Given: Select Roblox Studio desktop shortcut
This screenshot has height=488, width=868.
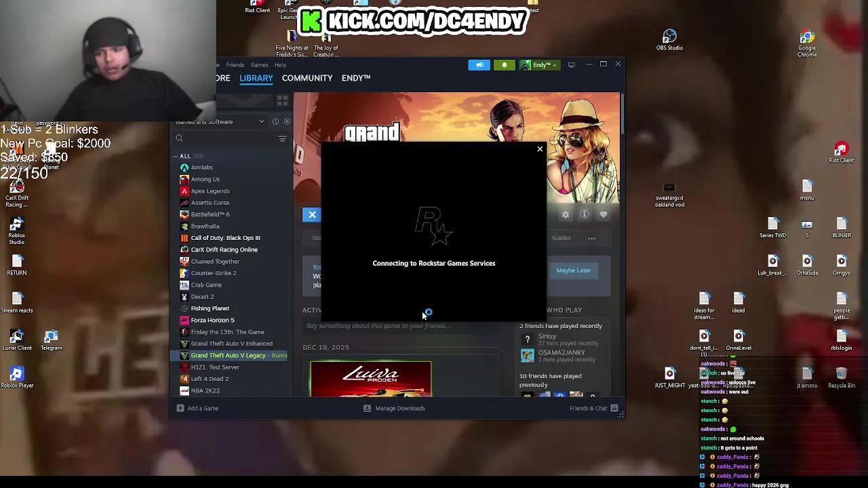Looking at the screenshot, I should pos(17,231).
